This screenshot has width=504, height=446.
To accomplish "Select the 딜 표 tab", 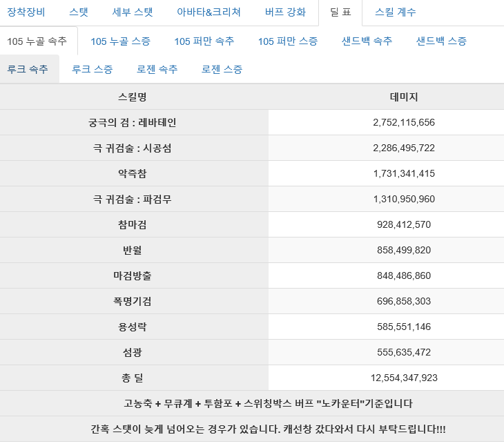I will (x=340, y=12).
